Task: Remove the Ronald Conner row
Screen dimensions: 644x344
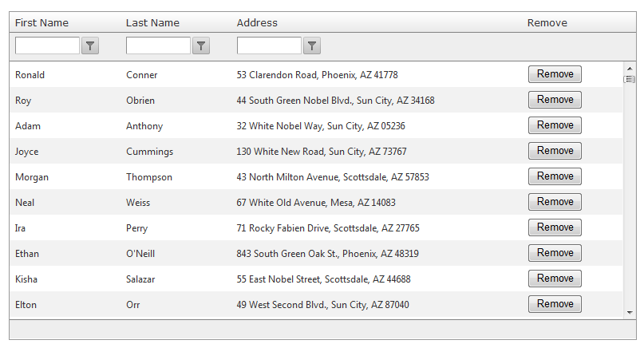Action: (555, 74)
